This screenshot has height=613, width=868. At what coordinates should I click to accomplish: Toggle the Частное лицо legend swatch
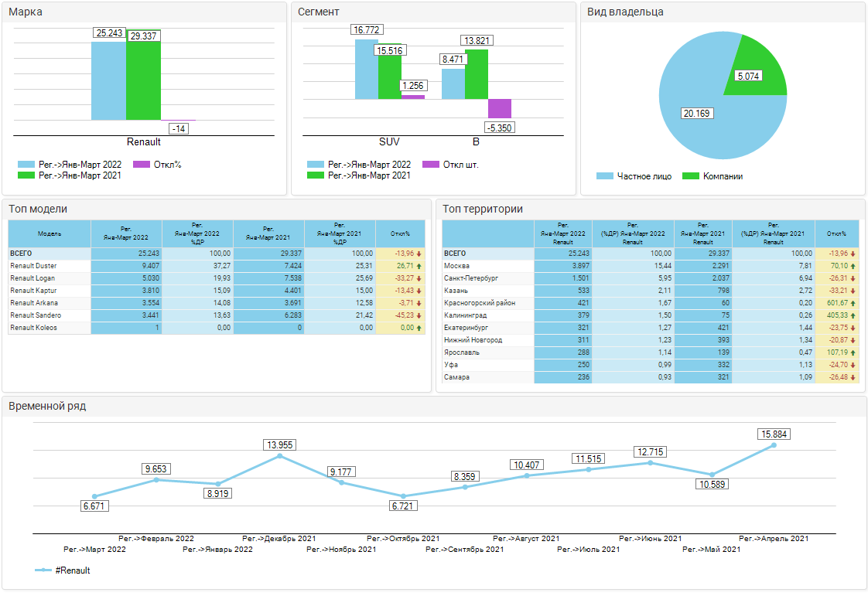click(x=604, y=176)
